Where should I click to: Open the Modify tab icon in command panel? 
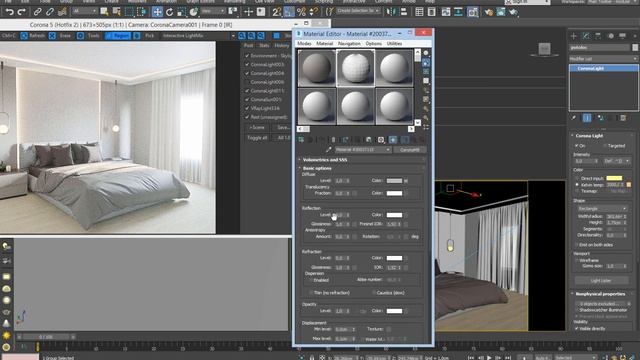(586, 36)
